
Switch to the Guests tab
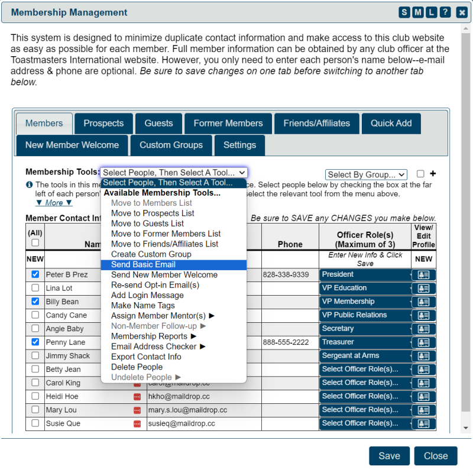pyautogui.click(x=159, y=124)
